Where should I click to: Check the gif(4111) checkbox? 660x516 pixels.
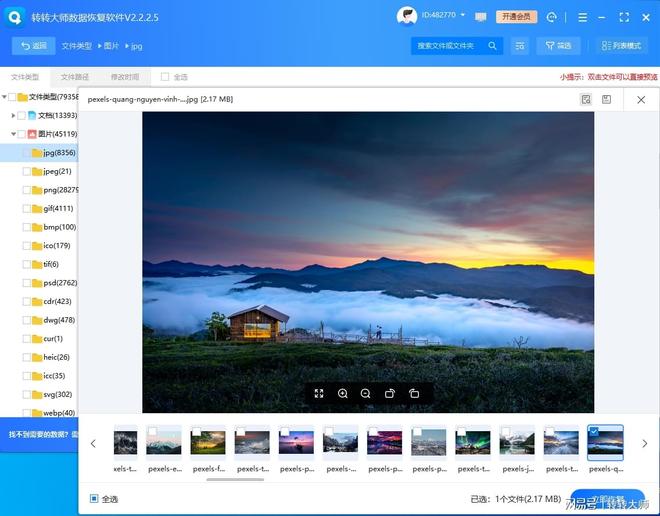pos(26,208)
